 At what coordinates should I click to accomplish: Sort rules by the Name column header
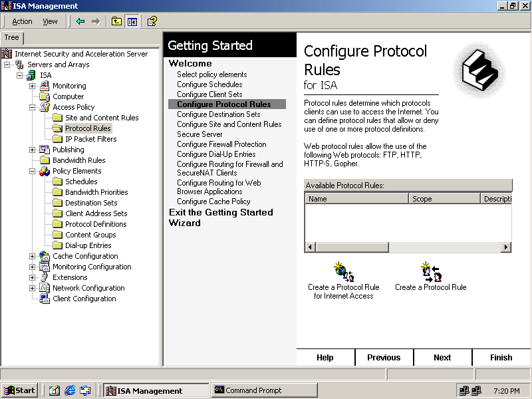[x=356, y=199]
